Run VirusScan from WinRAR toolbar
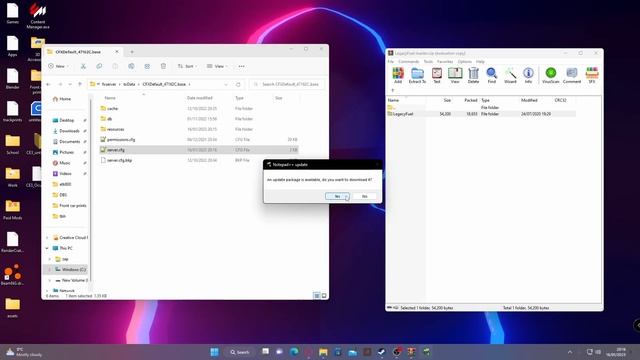 point(551,76)
